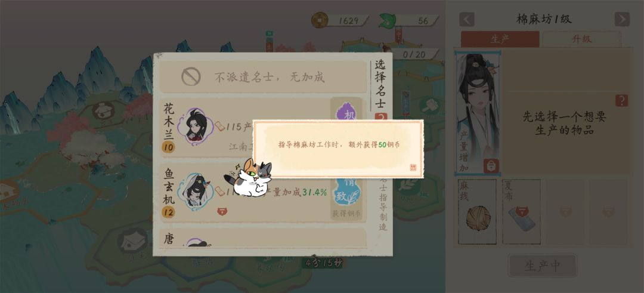Click the 生产中 button
Image resolution: width=644 pixels, height=293 pixels.
point(542,266)
